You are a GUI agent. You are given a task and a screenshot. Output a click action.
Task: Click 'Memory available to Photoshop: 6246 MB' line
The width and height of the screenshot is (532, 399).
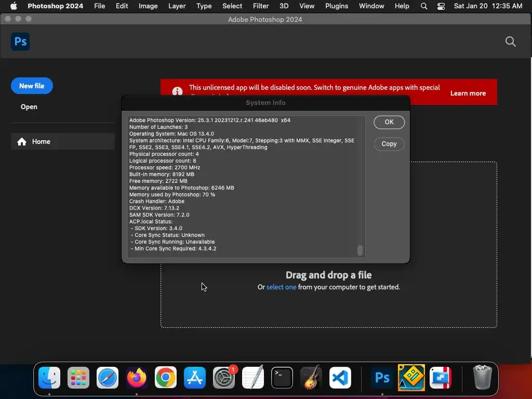(x=181, y=188)
